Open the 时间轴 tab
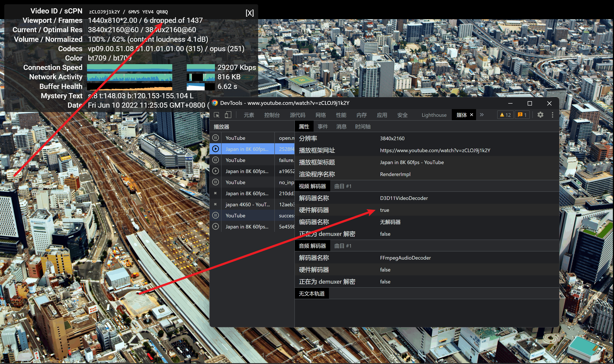614x364 pixels. point(363,127)
